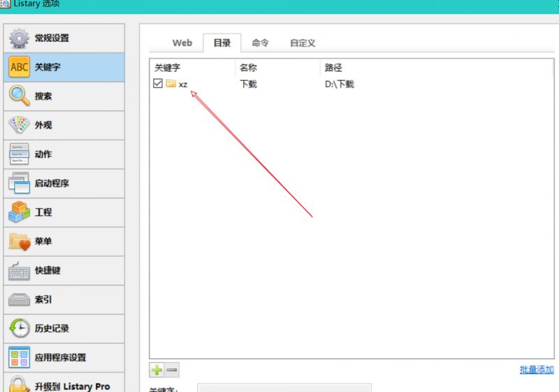559x392 pixels.
Task: Click the green plus add keyword button
Action: 157,370
